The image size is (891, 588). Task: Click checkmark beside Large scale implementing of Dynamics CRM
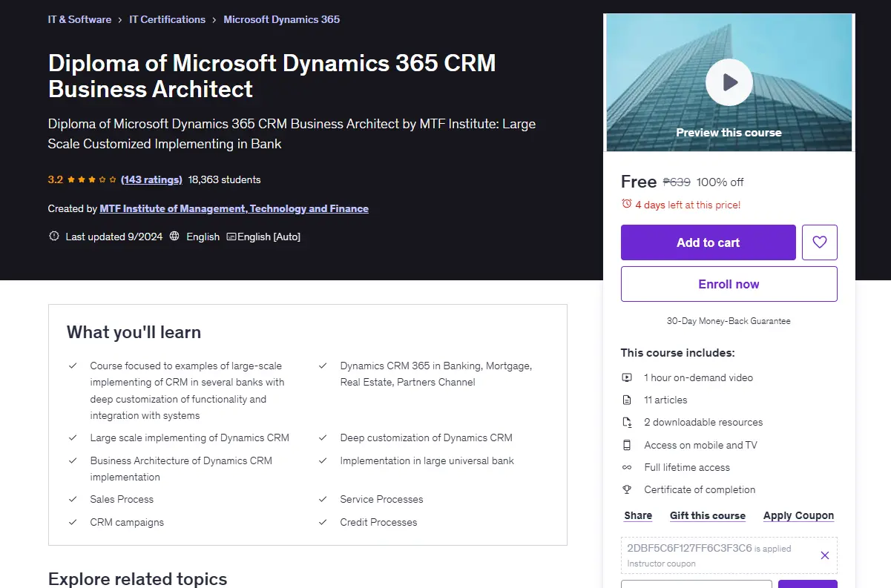click(73, 437)
